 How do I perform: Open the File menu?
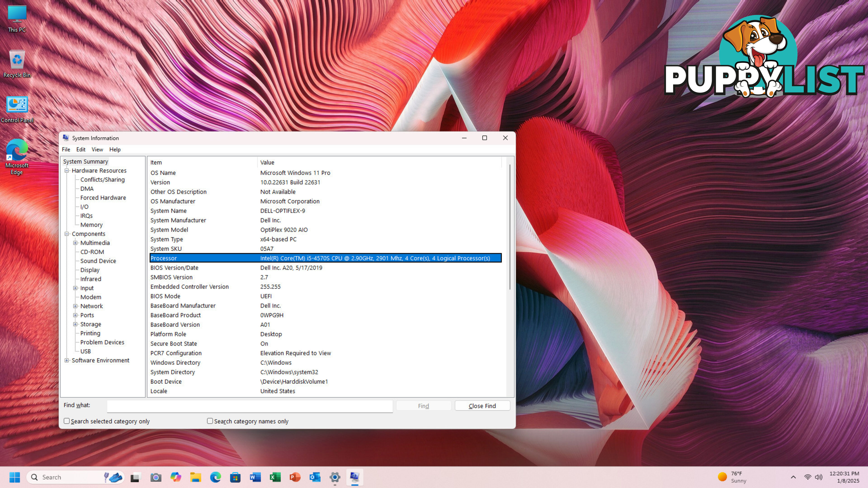[66, 150]
